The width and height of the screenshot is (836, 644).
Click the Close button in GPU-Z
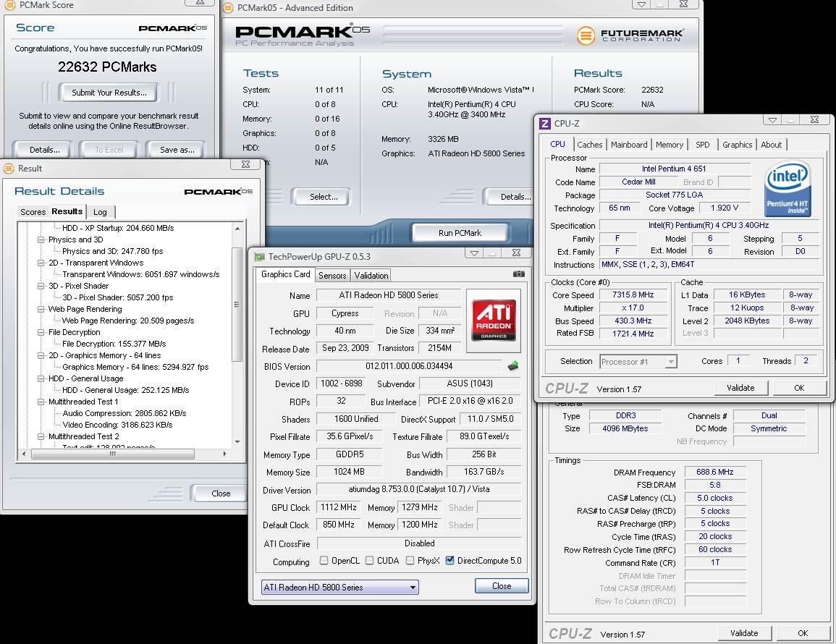[x=502, y=586]
